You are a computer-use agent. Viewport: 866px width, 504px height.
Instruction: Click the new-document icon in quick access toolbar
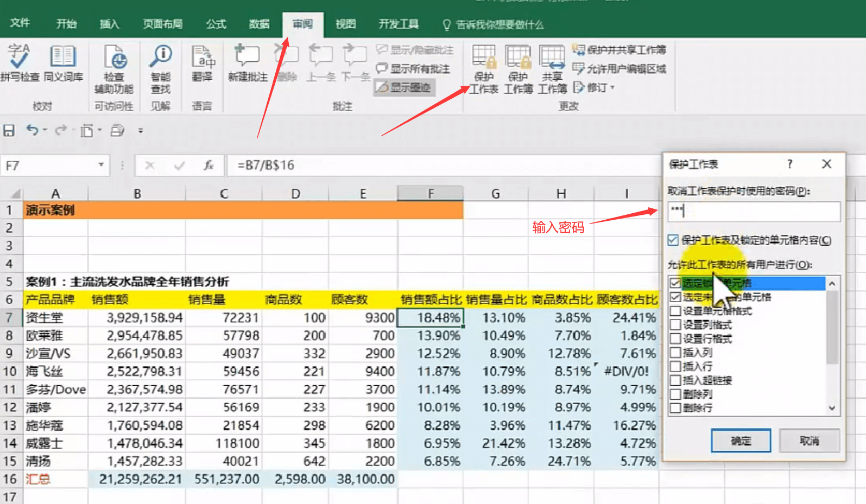[x=87, y=130]
